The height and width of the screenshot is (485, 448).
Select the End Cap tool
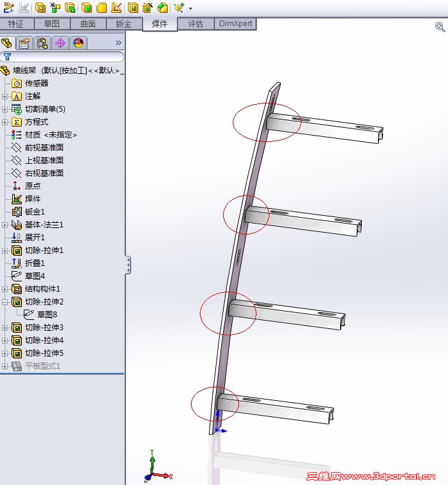(87, 8)
